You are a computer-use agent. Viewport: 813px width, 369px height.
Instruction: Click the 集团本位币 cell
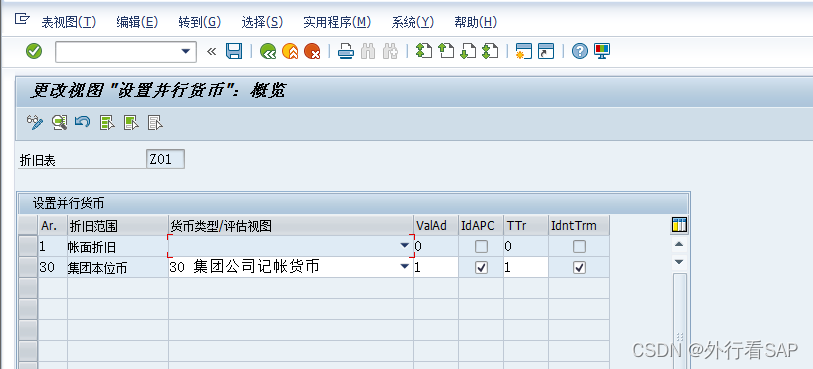(x=118, y=267)
